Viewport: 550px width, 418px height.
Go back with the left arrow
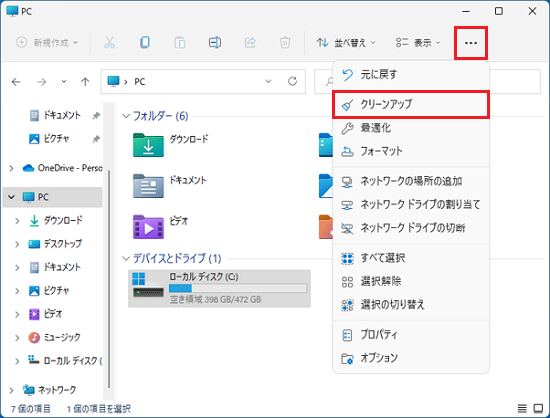click(16, 82)
